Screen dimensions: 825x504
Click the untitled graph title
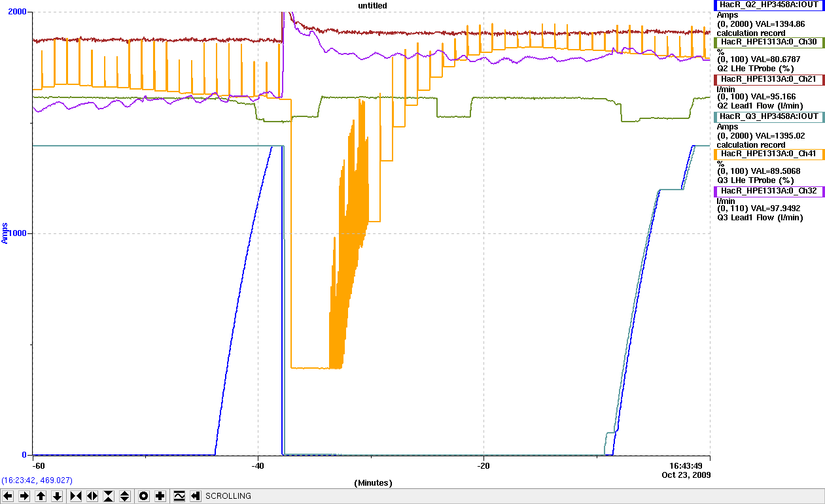372,5
